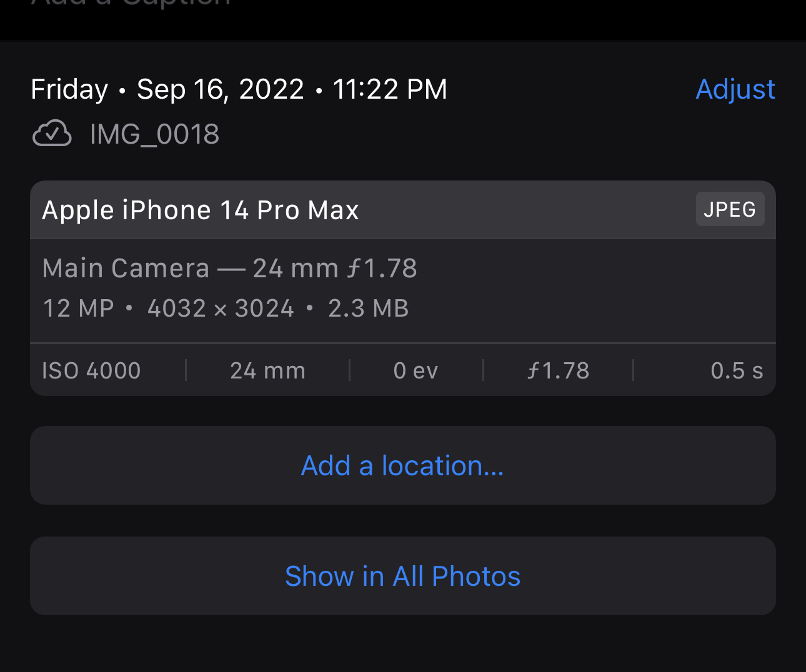Tap the 11:22 PM capture time
Viewport: 806px width, 672px height.
click(390, 89)
